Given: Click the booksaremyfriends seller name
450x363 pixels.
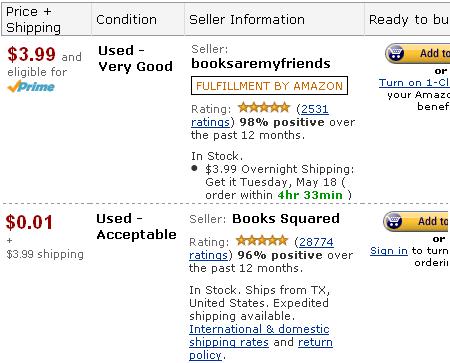Looking at the screenshot, I should point(261,63).
